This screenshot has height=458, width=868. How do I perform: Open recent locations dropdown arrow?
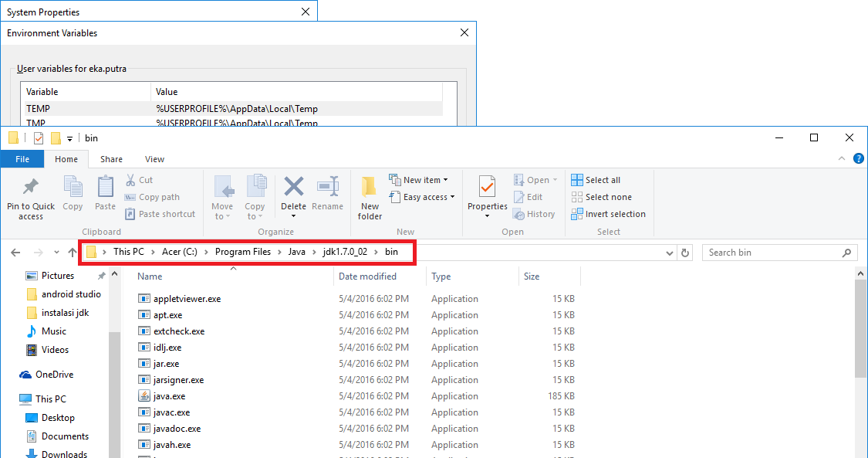click(x=56, y=253)
